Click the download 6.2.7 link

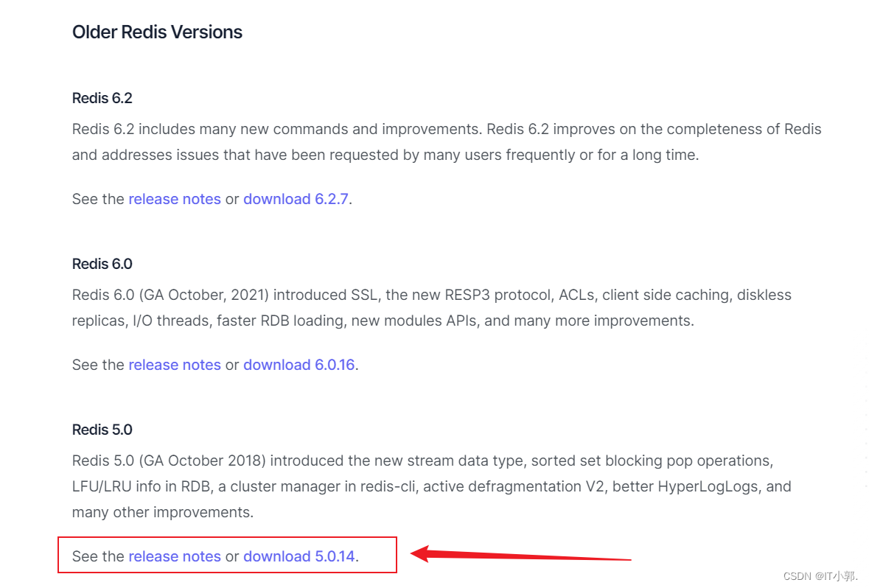296,199
